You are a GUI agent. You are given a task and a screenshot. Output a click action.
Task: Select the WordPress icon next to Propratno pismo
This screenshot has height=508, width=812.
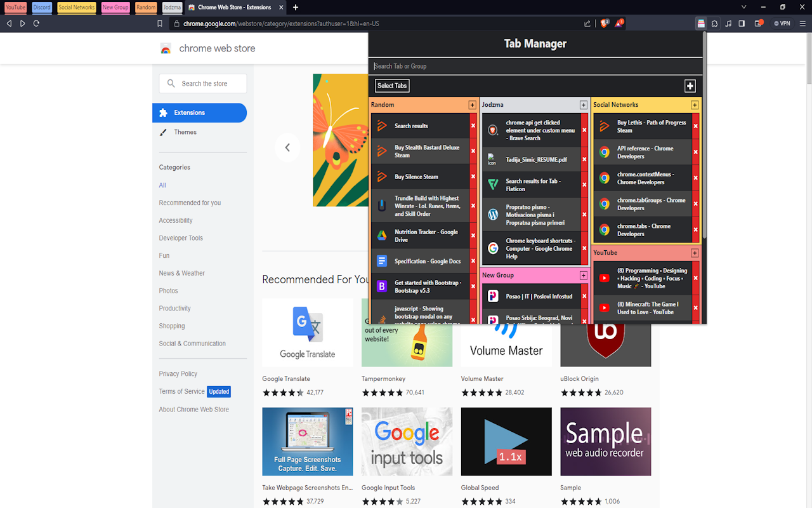493,214
